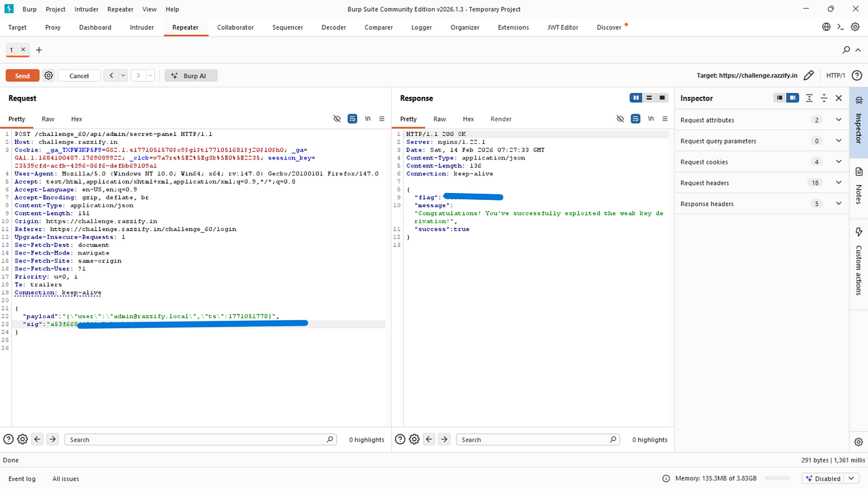Close Repeater tab 1
This screenshot has height=489, width=868.
(x=23, y=49)
